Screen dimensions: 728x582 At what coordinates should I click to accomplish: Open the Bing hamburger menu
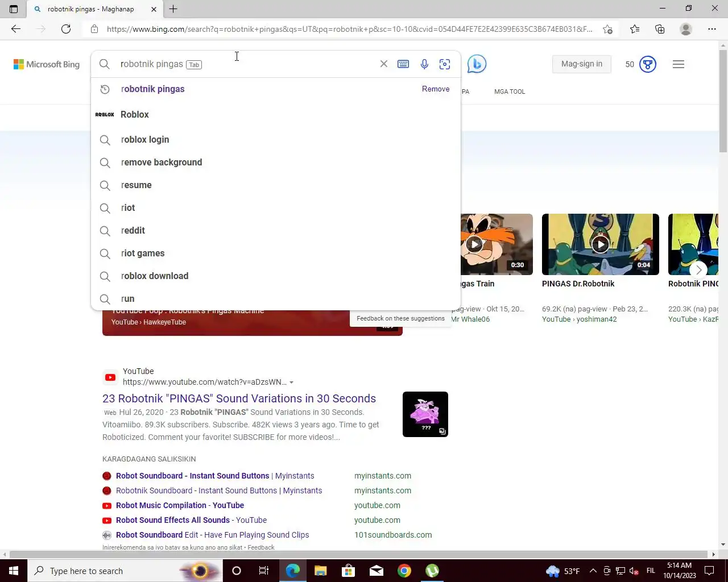679,64
